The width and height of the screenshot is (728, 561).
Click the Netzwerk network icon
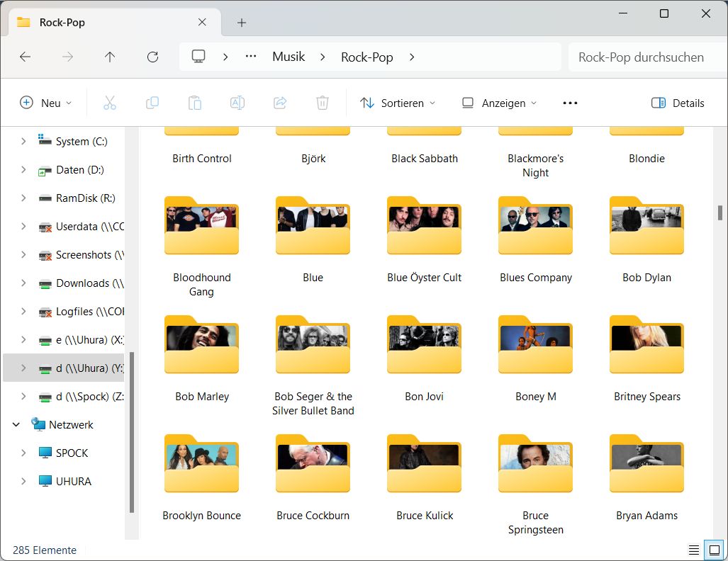[x=38, y=424]
